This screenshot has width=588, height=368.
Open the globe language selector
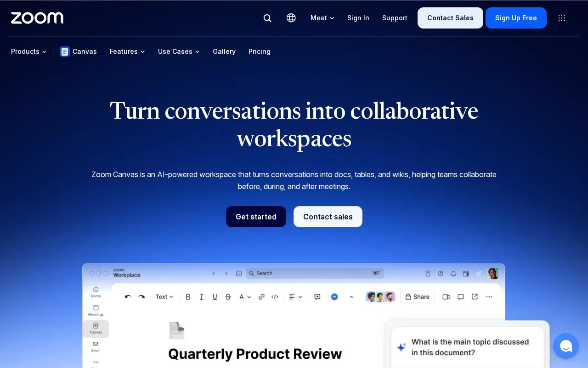[291, 18]
